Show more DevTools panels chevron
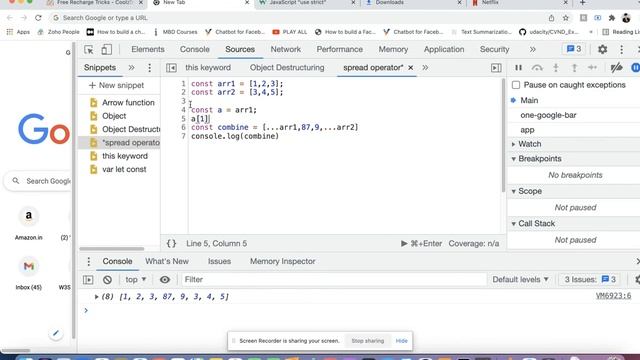This screenshot has width=640, height=360. [x=532, y=49]
